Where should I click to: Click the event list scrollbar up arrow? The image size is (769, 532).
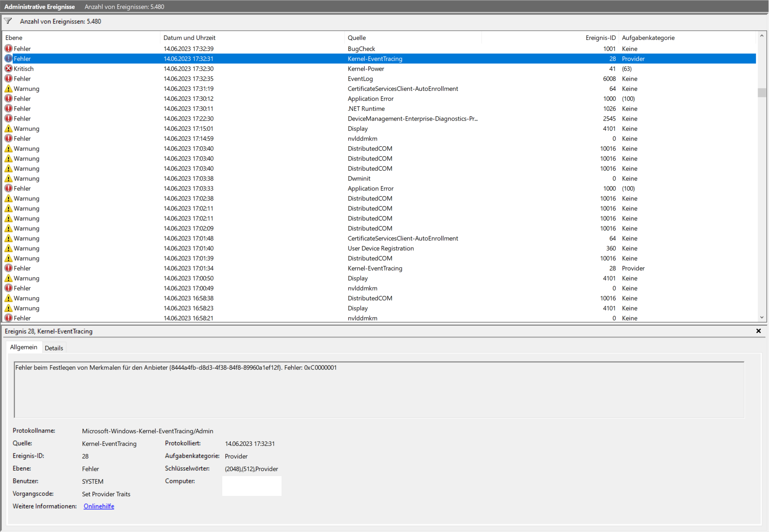(761, 36)
